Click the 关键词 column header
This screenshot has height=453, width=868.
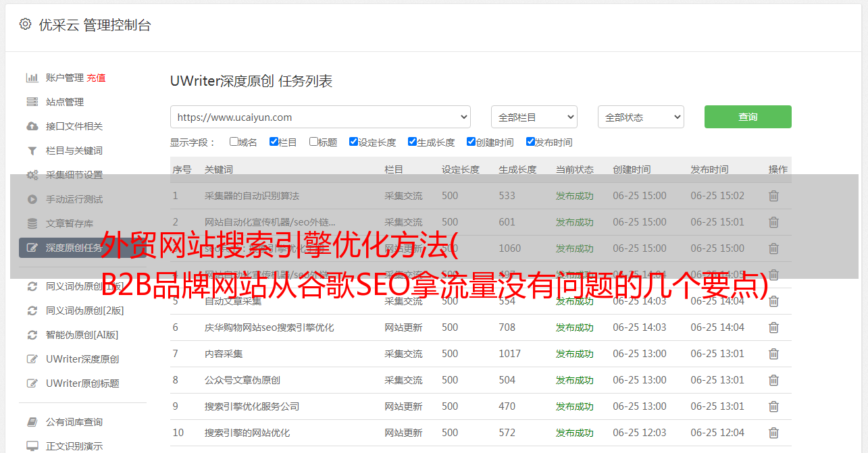tap(219, 169)
